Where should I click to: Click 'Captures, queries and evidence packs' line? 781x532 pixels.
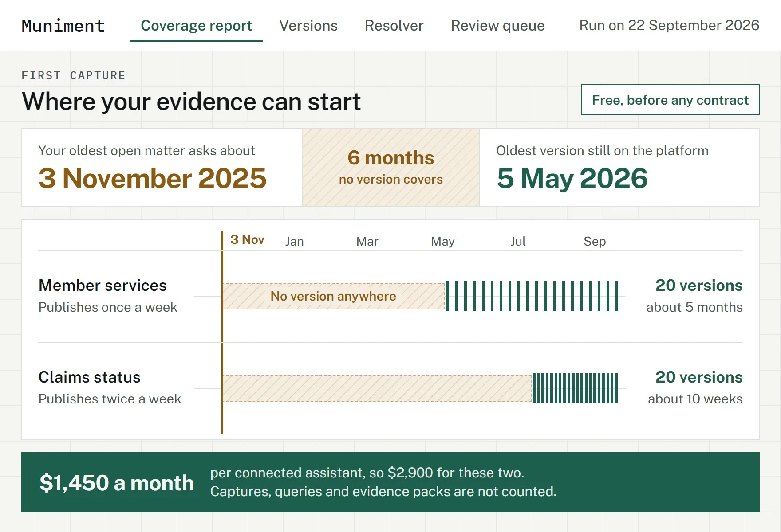(383, 492)
